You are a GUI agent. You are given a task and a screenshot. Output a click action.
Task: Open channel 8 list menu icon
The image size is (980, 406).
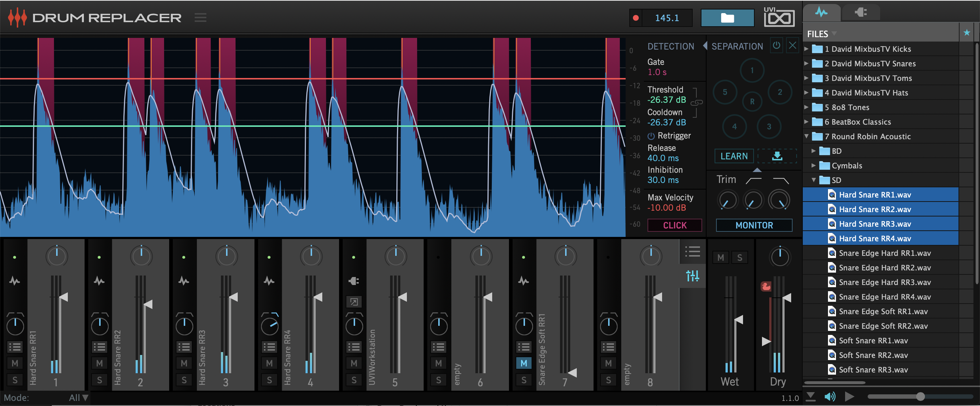tap(608, 347)
